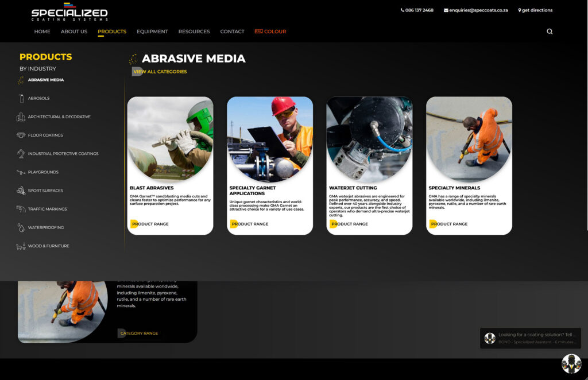The width and height of the screenshot is (588, 380).
Task: Click the Category Range link
Action: pos(139,333)
